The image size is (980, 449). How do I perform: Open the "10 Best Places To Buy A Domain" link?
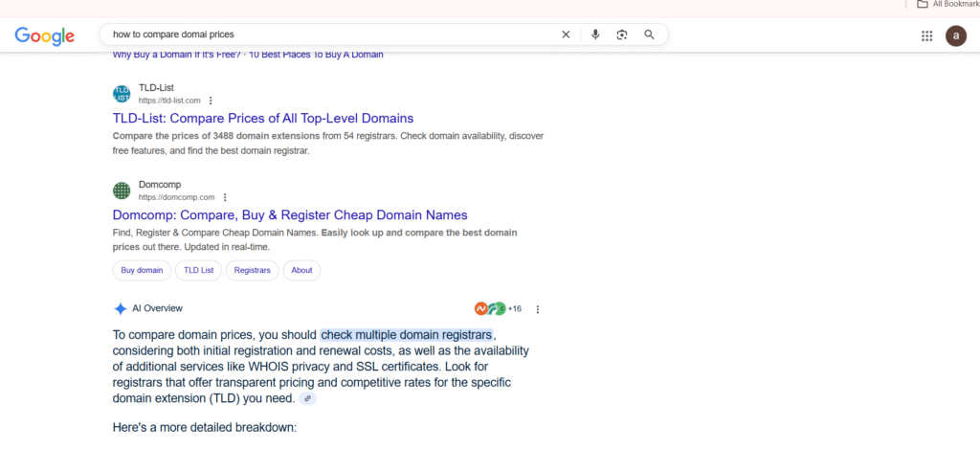tap(316, 55)
